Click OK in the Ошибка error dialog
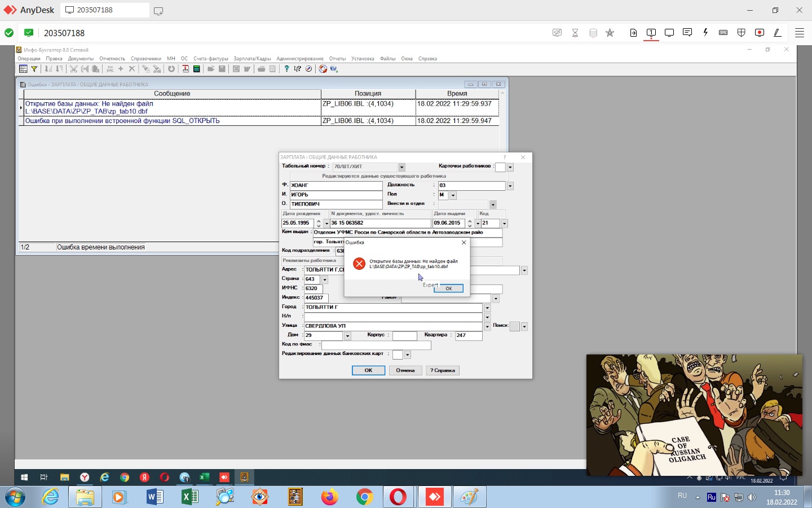Image resolution: width=812 pixels, height=508 pixels. coord(448,288)
